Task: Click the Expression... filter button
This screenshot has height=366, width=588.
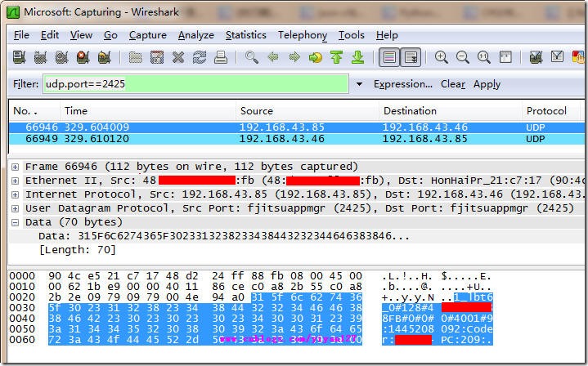Action: pyautogui.click(x=403, y=84)
